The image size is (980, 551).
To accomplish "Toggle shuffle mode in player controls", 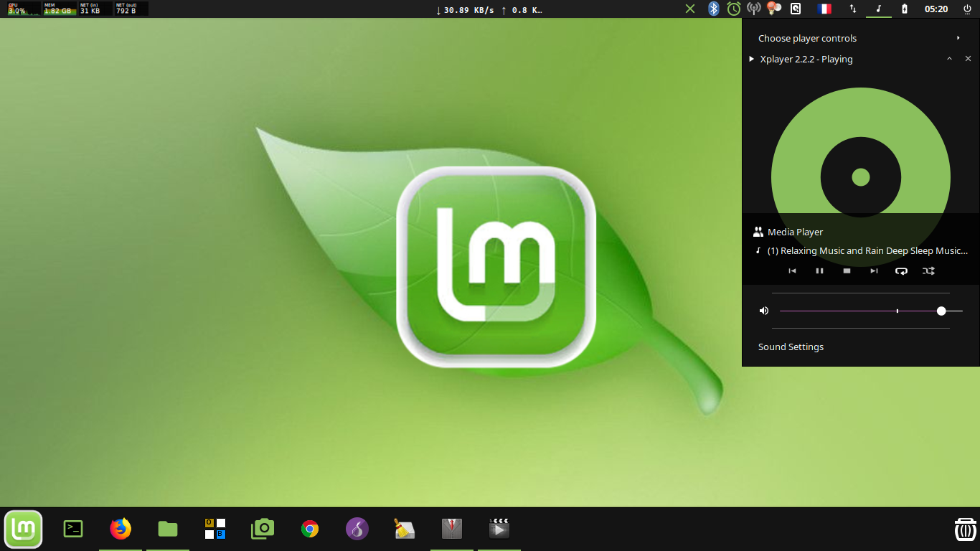I will pos(928,270).
